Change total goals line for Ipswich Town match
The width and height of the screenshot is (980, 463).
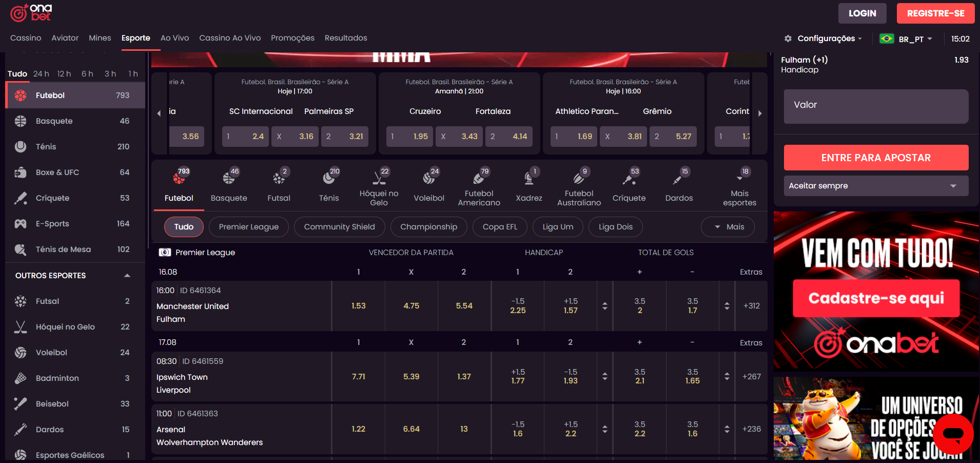pos(727,377)
